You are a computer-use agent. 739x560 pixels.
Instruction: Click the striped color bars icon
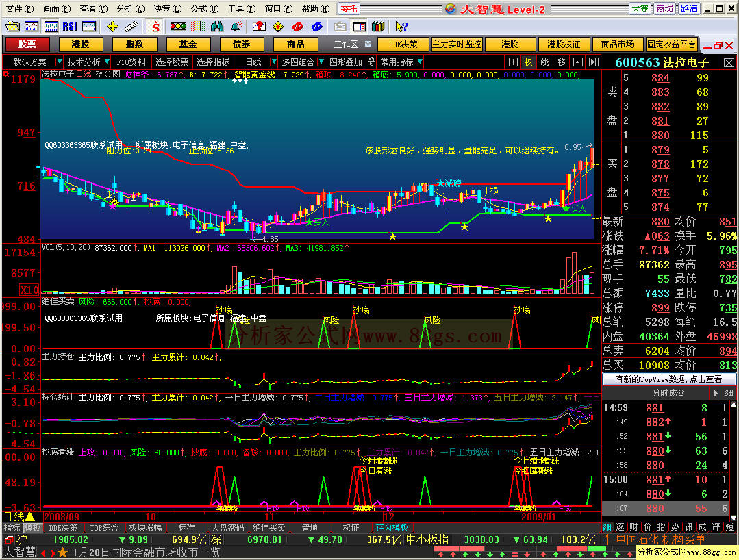click(x=197, y=27)
